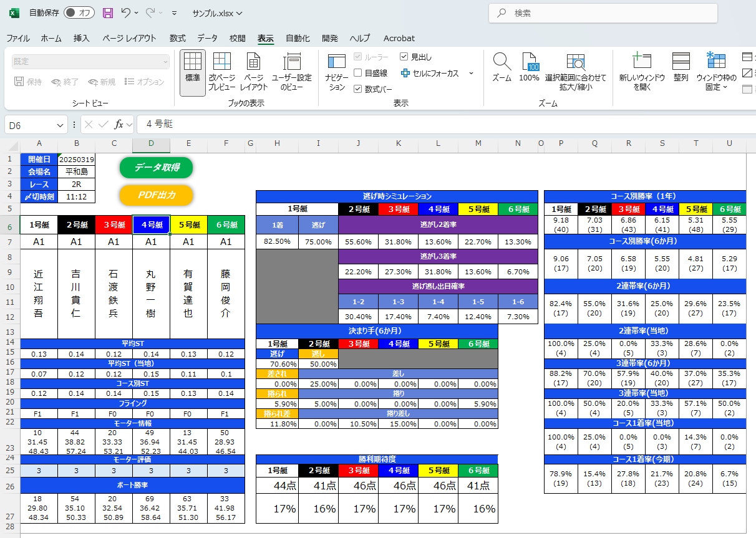Toggle the 自動保存 autosave switch
This screenshot has width=756, height=538.
click(79, 12)
